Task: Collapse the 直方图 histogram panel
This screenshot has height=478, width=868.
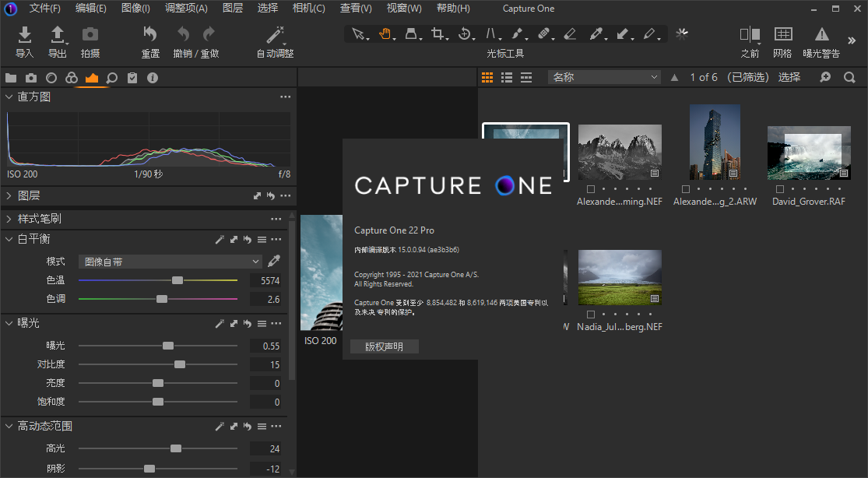Action: point(9,97)
